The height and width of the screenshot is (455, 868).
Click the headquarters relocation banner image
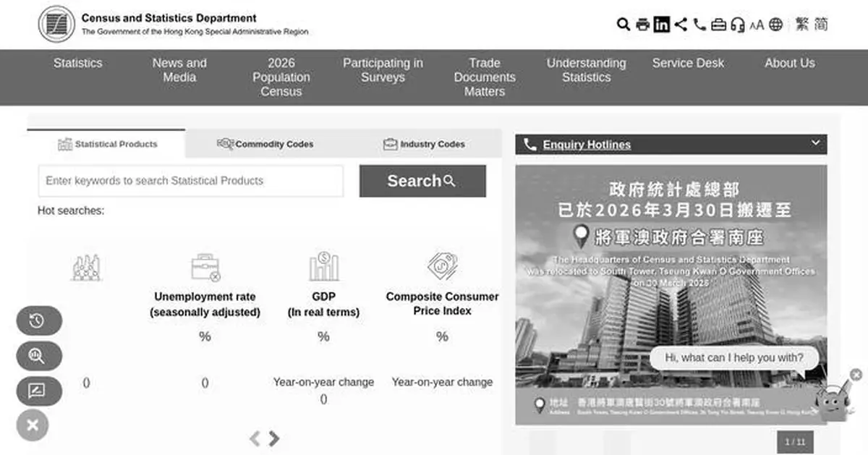[x=671, y=294]
